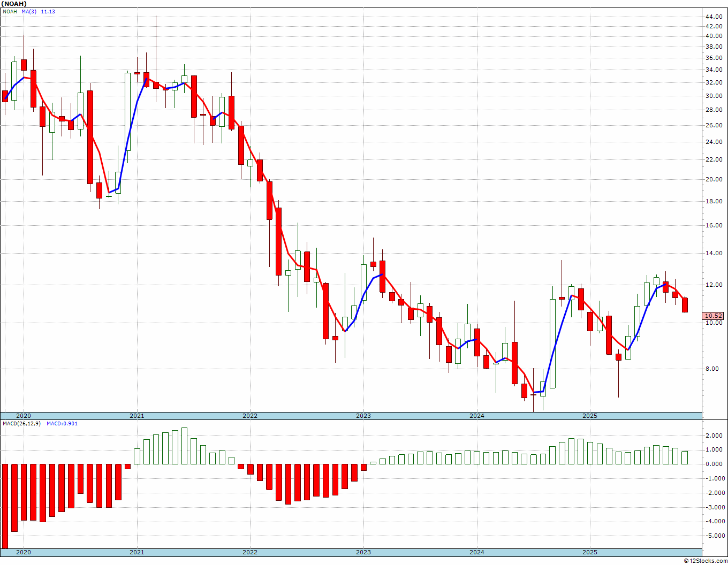Click 2021 on the price chart time axis

136,416
